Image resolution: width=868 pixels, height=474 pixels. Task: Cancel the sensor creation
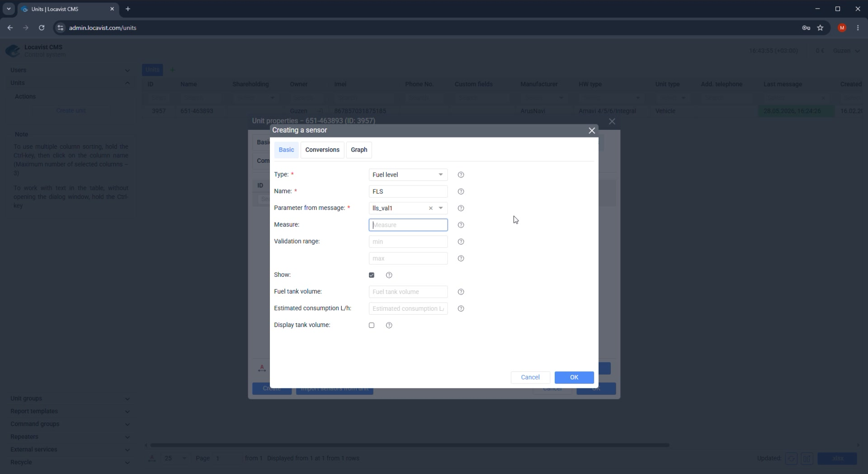[x=530, y=378]
